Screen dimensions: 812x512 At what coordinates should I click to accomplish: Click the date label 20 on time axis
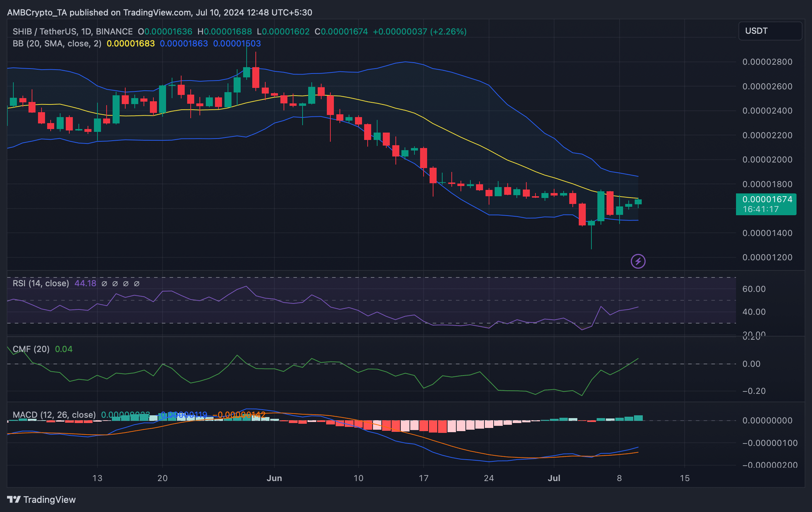163,478
